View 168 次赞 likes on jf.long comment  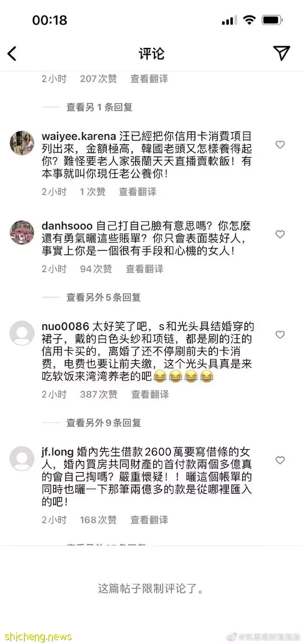(98, 520)
